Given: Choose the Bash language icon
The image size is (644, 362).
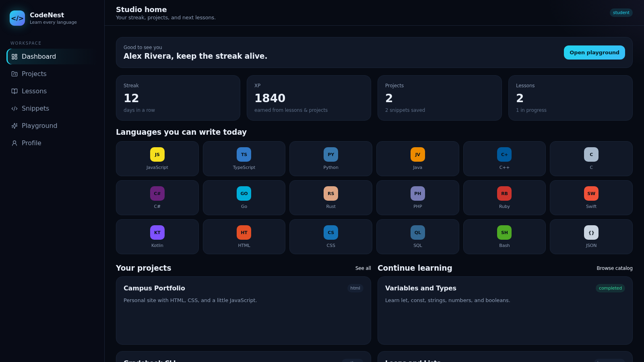Looking at the screenshot, I should click(x=504, y=232).
